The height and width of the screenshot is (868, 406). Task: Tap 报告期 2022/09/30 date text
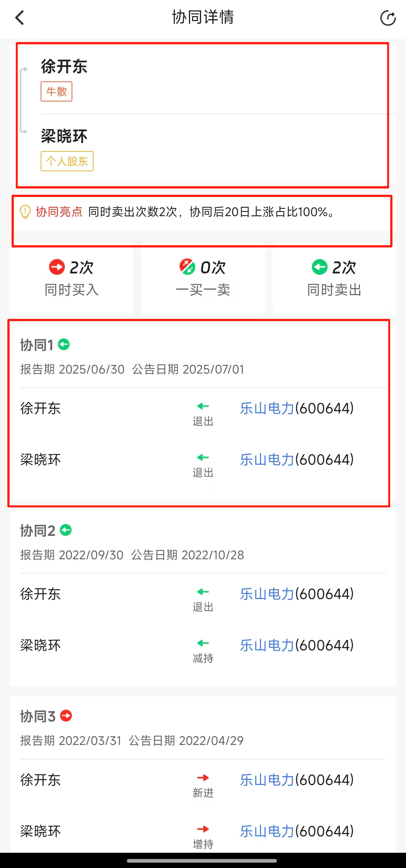coord(72,555)
